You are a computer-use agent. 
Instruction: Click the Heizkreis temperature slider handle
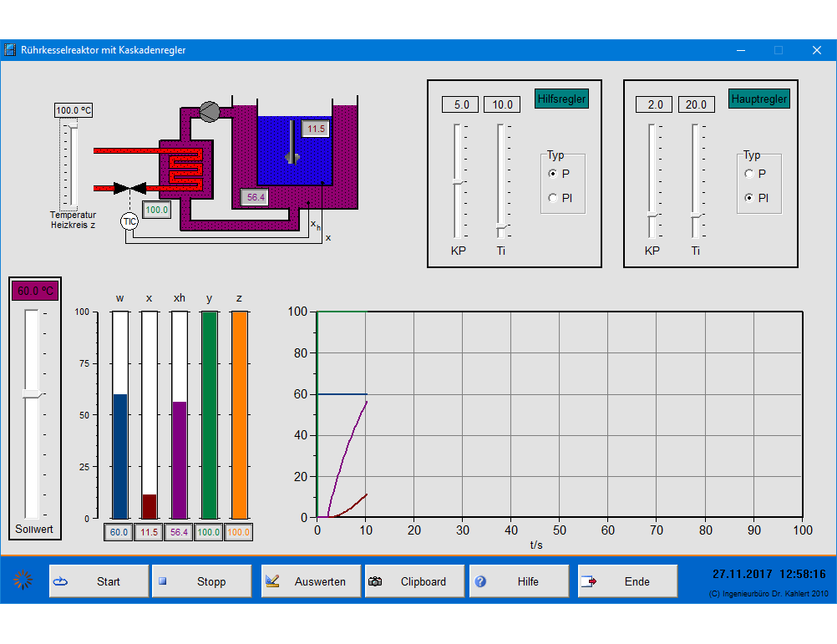tap(72, 125)
